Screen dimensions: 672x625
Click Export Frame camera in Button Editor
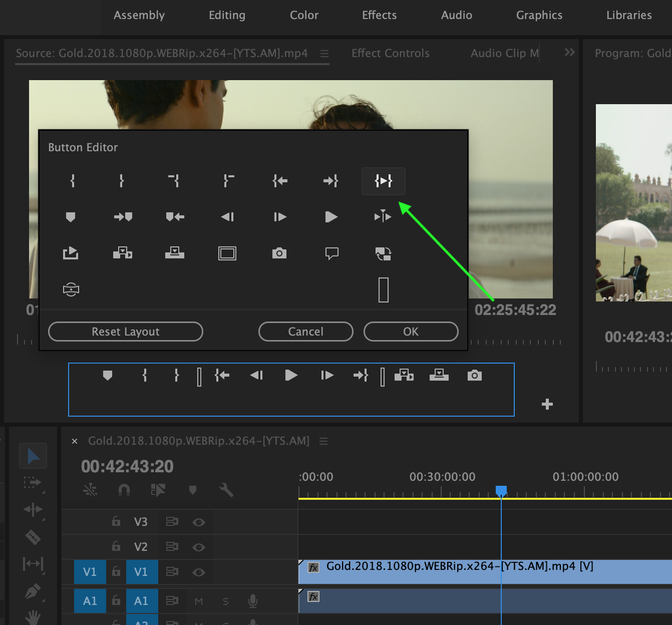[279, 253]
